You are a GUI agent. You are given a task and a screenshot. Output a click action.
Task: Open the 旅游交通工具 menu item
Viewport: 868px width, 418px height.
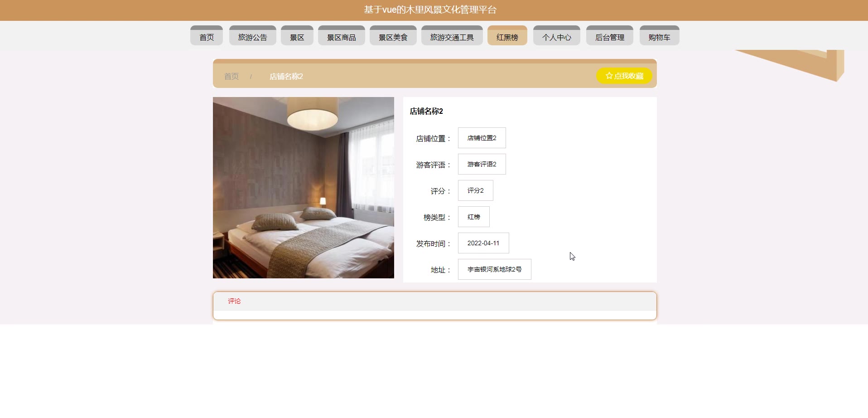pos(452,36)
